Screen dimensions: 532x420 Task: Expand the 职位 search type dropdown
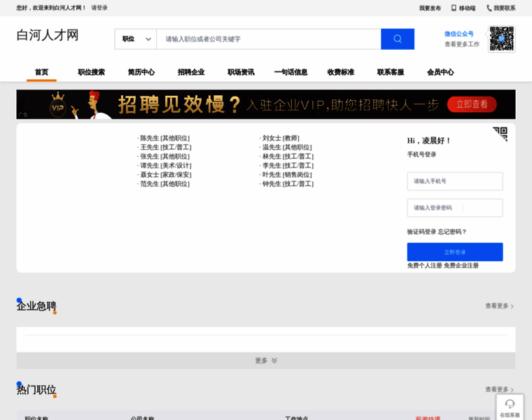[136, 39]
